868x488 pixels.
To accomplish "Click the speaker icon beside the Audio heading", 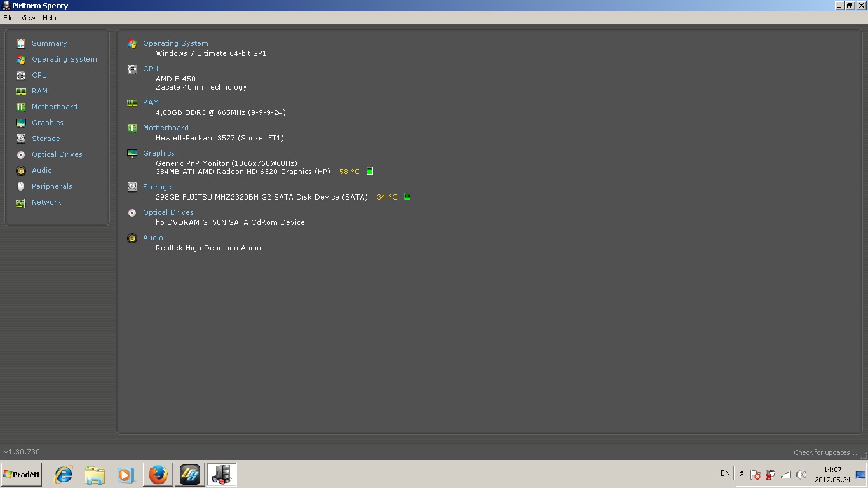I will pos(132,238).
